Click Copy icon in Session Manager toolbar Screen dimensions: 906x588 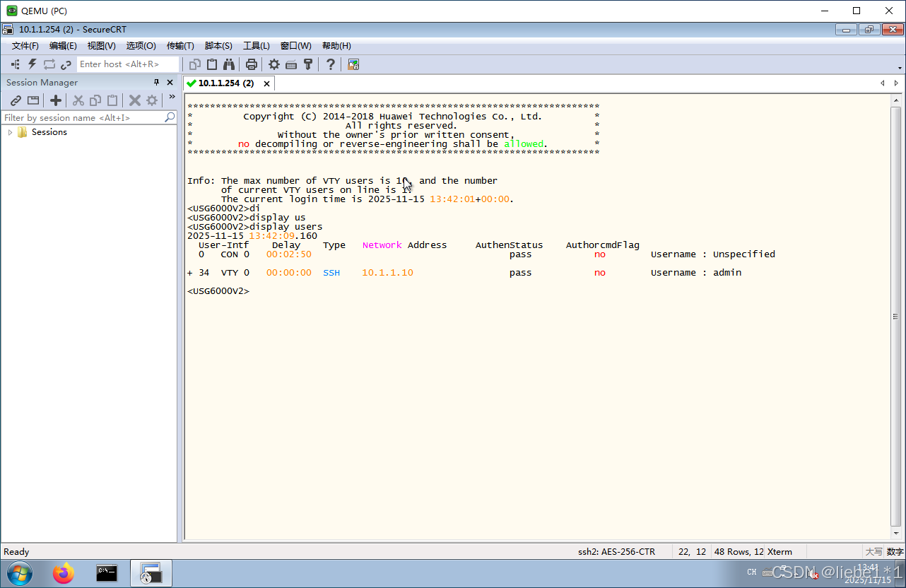[x=95, y=100]
